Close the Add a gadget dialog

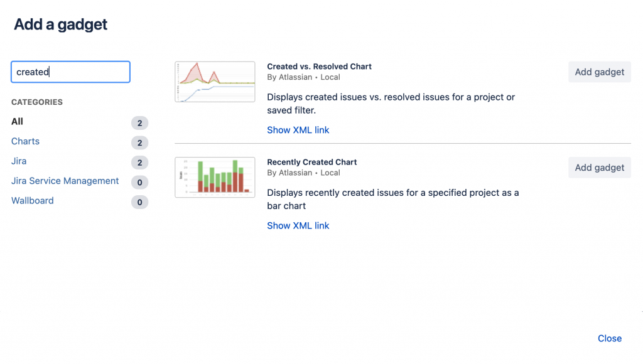(609, 339)
